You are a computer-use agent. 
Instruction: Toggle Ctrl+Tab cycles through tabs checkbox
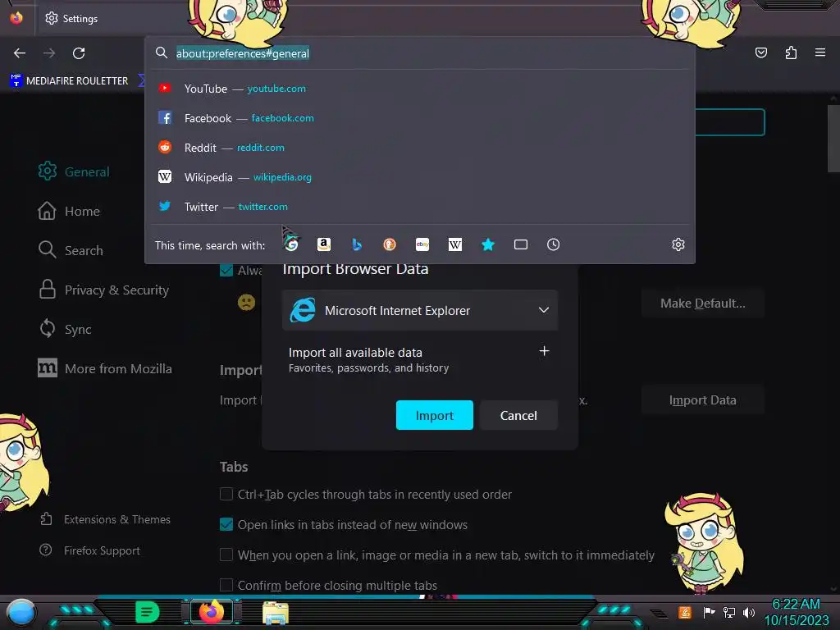226,494
